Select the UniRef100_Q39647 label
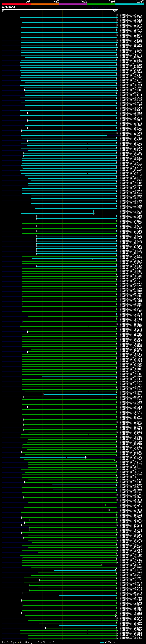 [x=131, y=575]
